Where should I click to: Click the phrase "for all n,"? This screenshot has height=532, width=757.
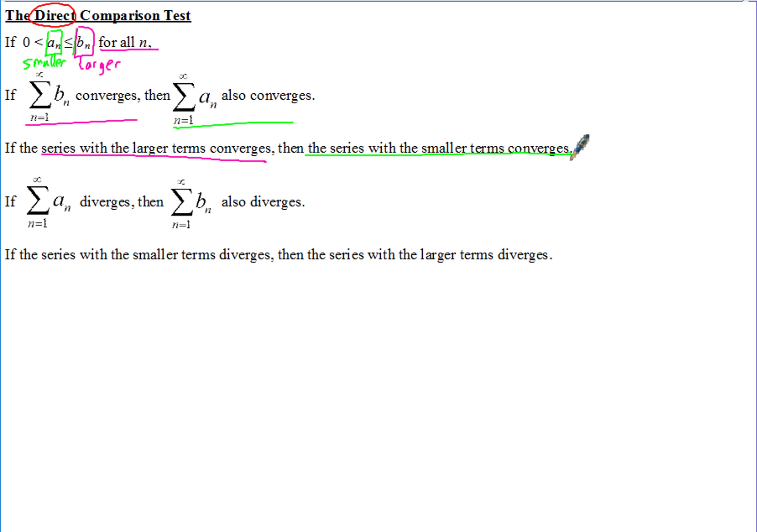pos(125,42)
